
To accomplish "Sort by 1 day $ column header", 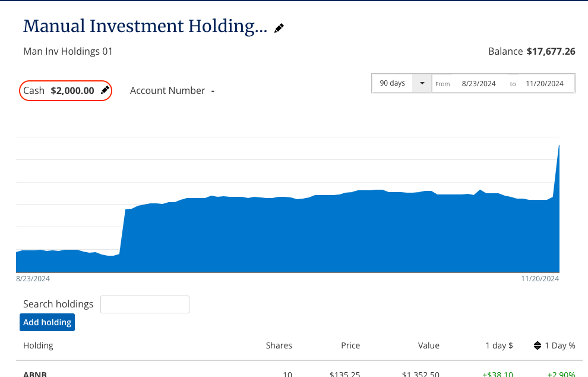I will [499, 345].
